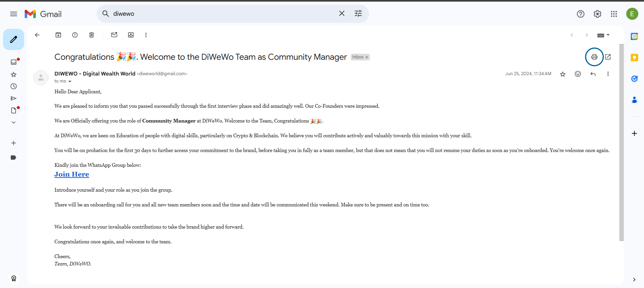This screenshot has width=644, height=288.
Task: Open Google Contacts side panel
Action: (634, 100)
